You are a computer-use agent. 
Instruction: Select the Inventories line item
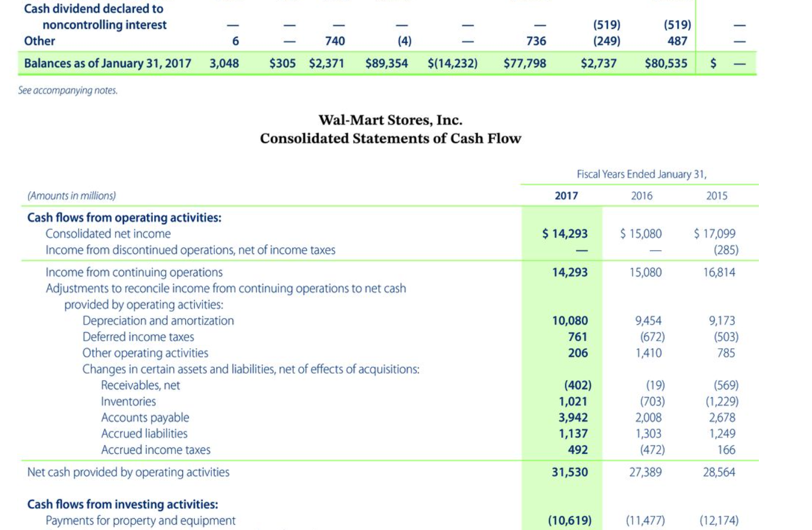103,401
